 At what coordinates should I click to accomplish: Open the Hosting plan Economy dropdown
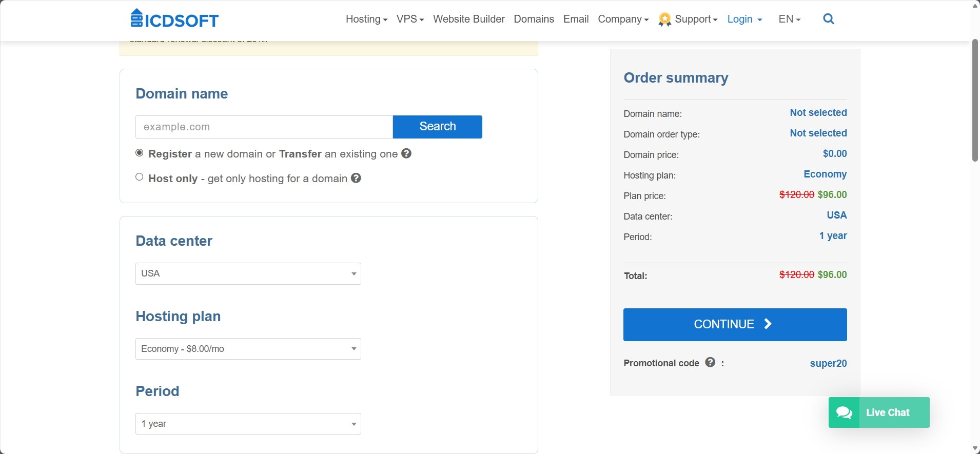point(248,349)
